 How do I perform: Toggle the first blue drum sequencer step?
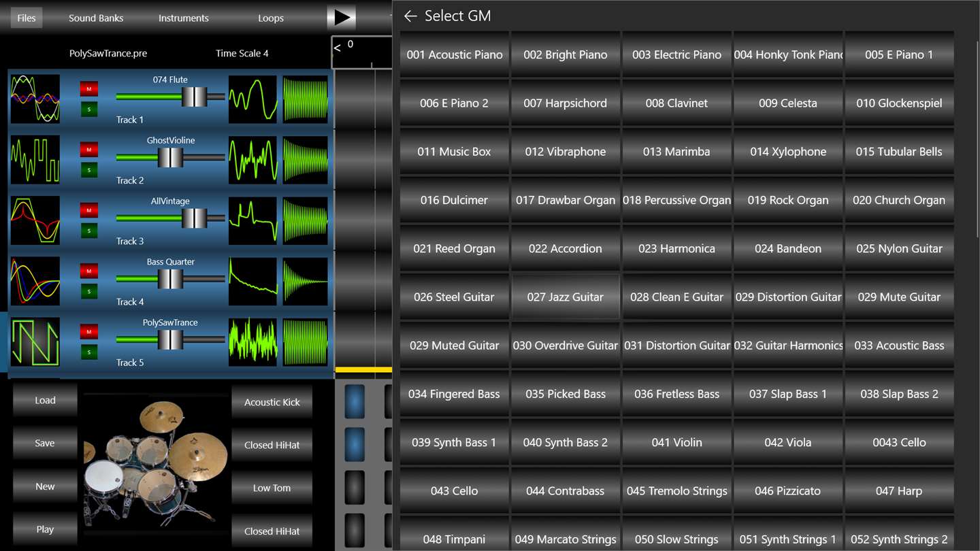[355, 401]
